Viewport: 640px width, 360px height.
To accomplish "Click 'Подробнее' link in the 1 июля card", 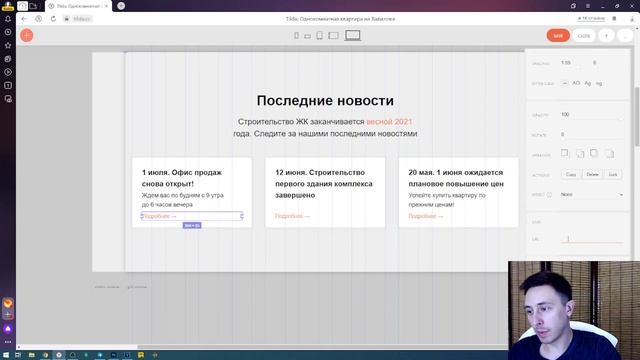I will pyautogui.click(x=159, y=216).
